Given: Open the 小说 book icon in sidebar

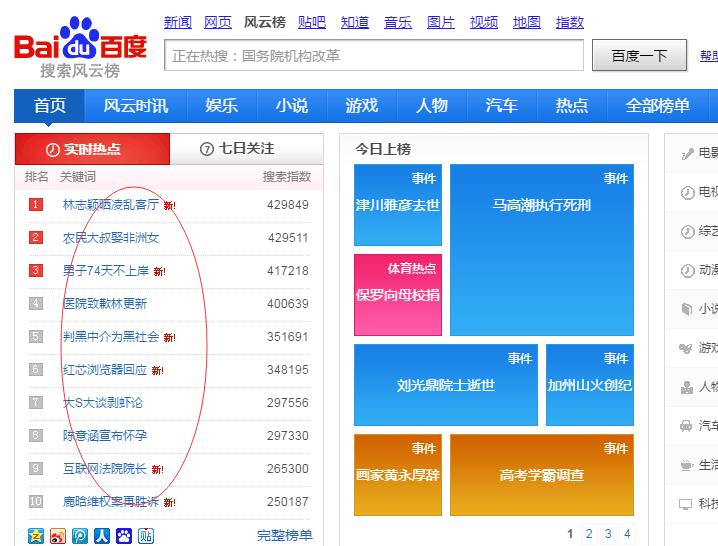Looking at the screenshot, I should pyautogui.click(x=687, y=310).
